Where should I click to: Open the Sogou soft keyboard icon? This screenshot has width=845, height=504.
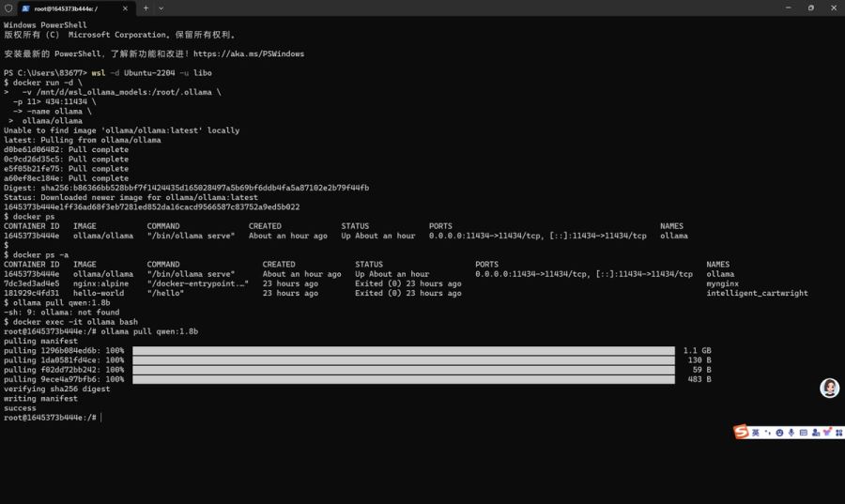(x=803, y=433)
